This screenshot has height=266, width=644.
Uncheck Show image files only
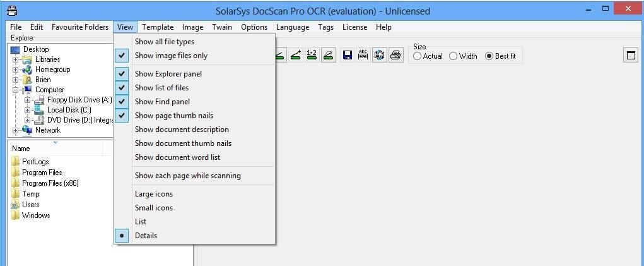(194, 56)
